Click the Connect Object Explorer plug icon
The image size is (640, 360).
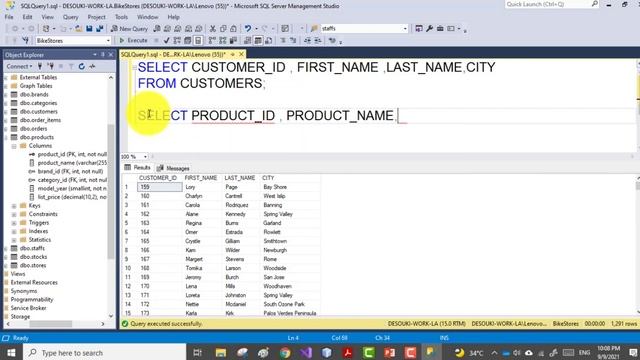coord(40,66)
